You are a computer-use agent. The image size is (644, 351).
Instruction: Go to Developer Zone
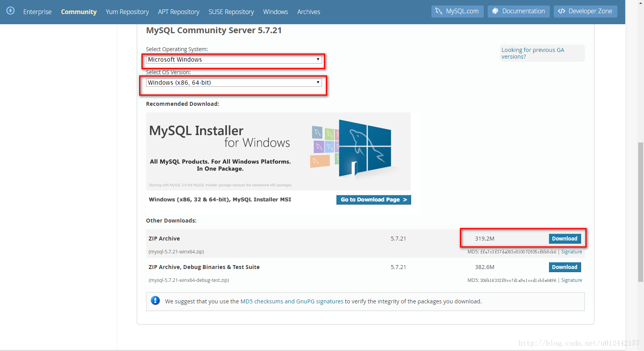pos(585,11)
